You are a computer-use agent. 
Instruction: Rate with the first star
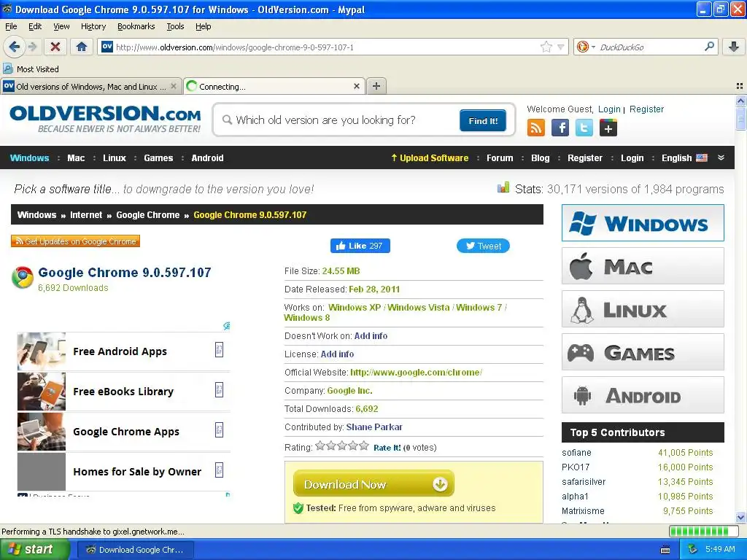320,446
